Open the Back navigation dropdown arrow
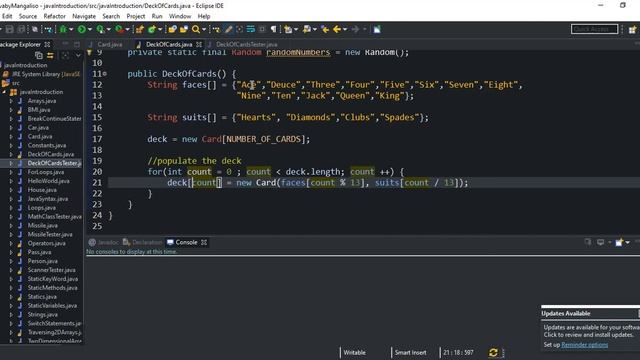The height and width of the screenshot is (360, 640). (345, 29)
